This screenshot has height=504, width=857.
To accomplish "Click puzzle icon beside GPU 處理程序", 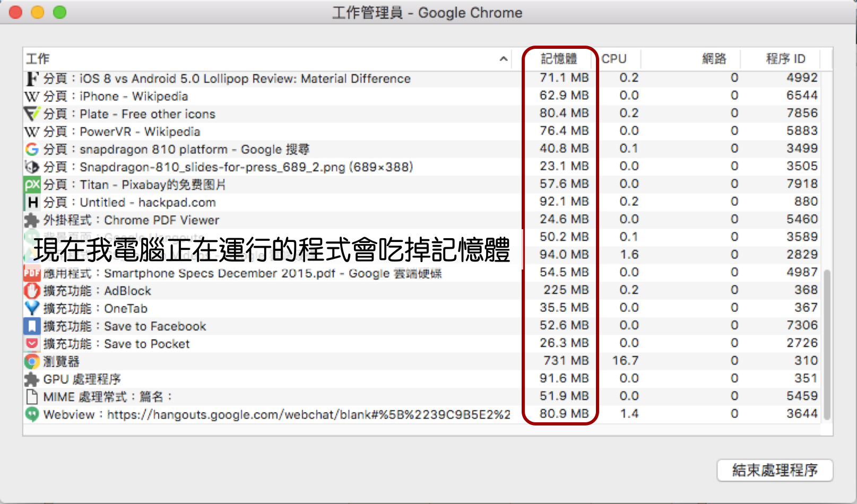I will tap(32, 379).
